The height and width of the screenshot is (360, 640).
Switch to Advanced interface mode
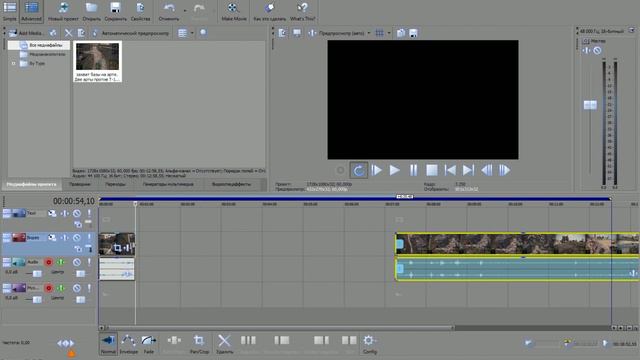pyautogui.click(x=31, y=11)
